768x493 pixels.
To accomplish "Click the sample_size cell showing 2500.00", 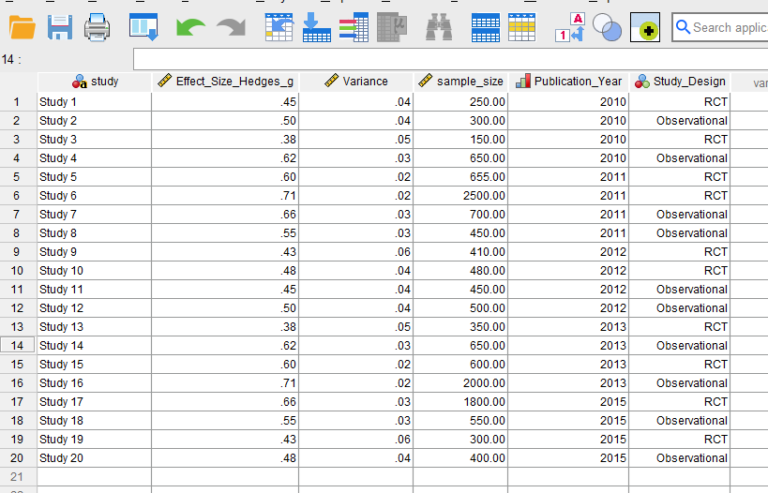I will click(460, 196).
